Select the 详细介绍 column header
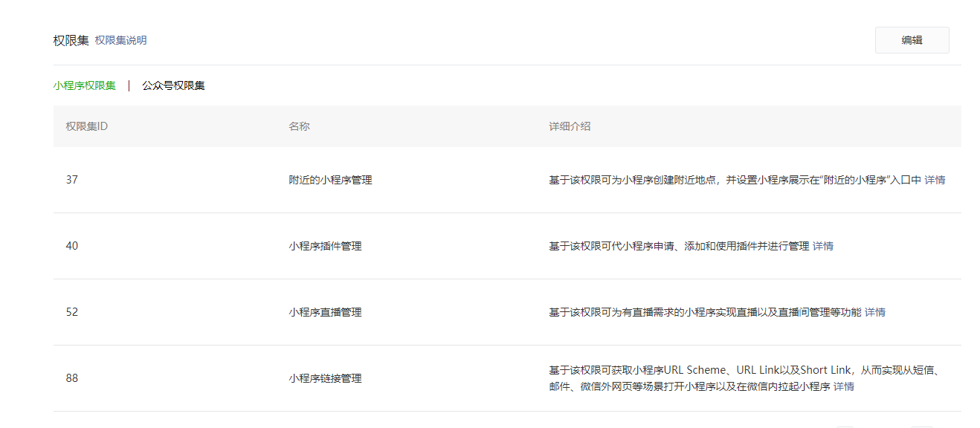The image size is (980, 428). [570, 126]
